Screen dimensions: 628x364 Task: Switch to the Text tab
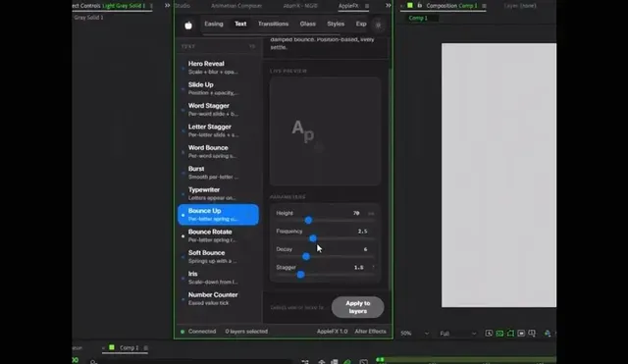(240, 24)
